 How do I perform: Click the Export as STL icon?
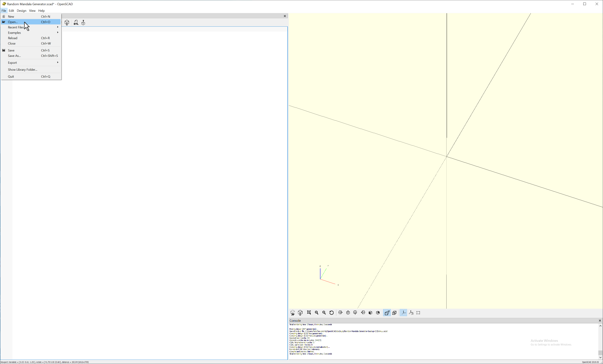tap(76, 23)
